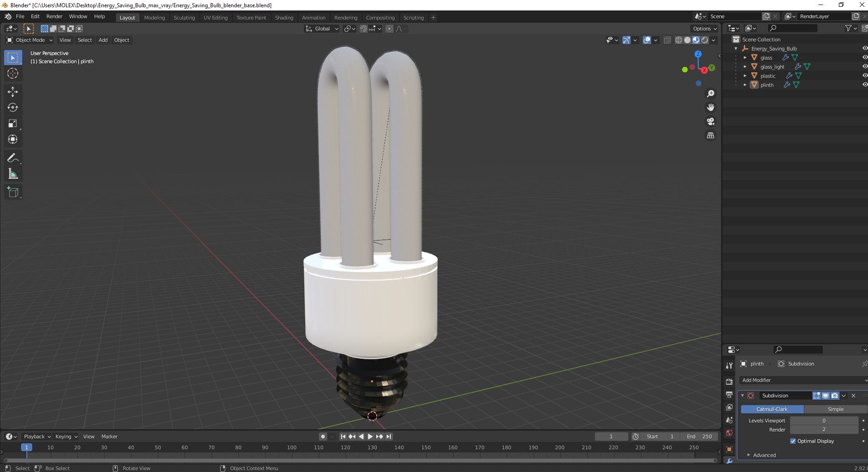Image resolution: width=868 pixels, height=472 pixels.
Task: Open the World properties tab
Action: [729, 433]
